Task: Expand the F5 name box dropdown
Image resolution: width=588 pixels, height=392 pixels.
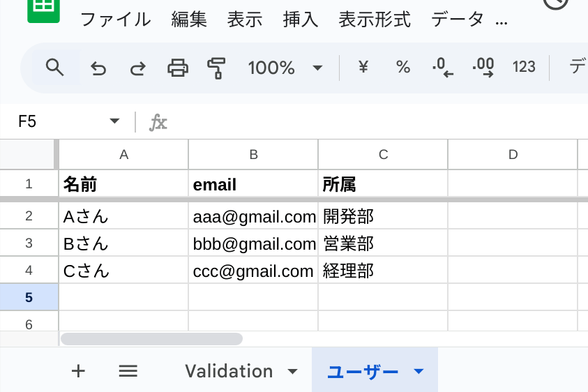Action: [x=114, y=121]
